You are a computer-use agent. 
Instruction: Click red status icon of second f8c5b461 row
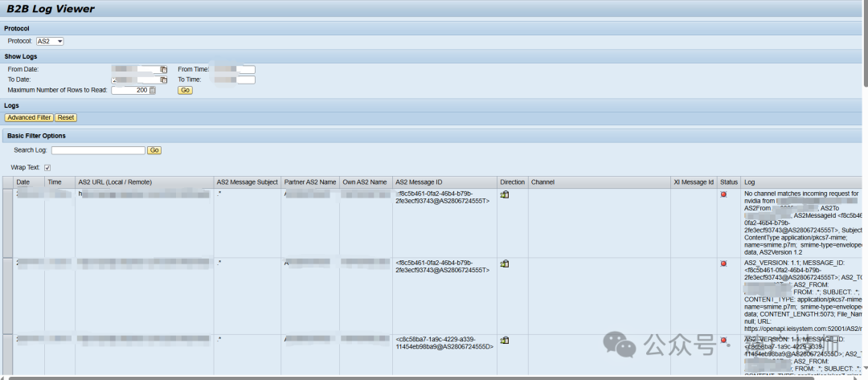pos(723,264)
